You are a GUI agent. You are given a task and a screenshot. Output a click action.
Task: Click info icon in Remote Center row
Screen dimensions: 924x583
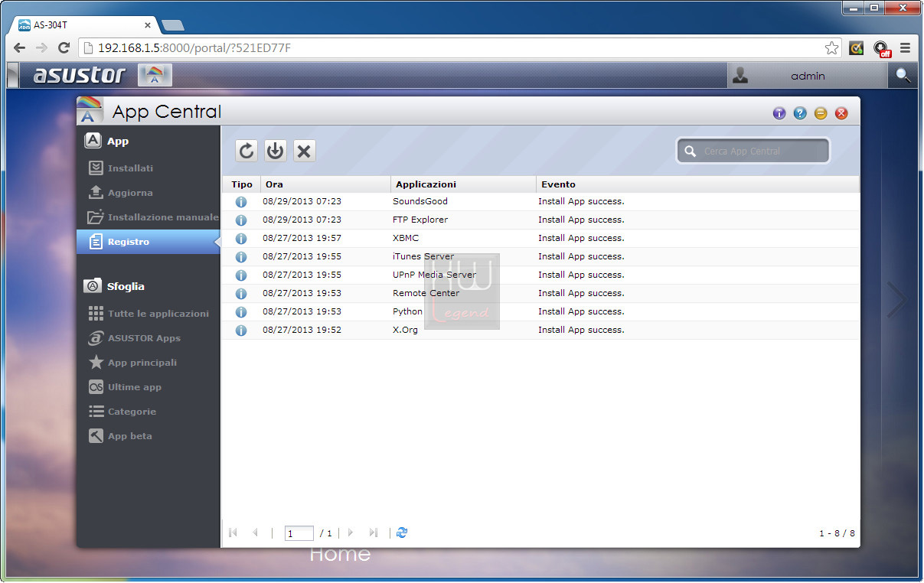tap(241, 294)
